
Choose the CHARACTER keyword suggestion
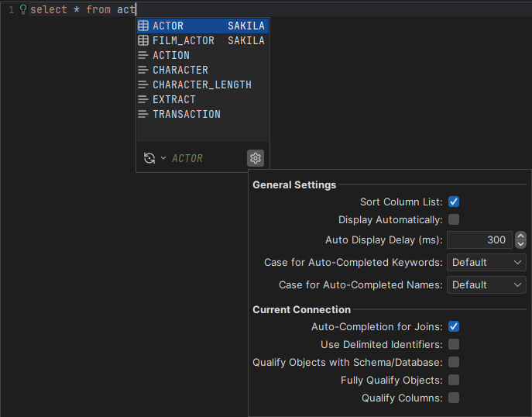point(203,70)
